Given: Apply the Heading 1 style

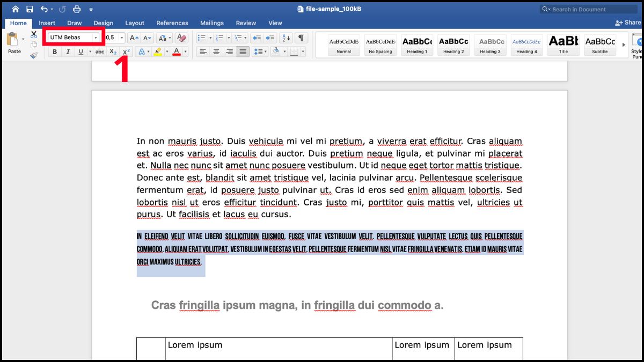Looking at the screenshot, I should point(417,46).
